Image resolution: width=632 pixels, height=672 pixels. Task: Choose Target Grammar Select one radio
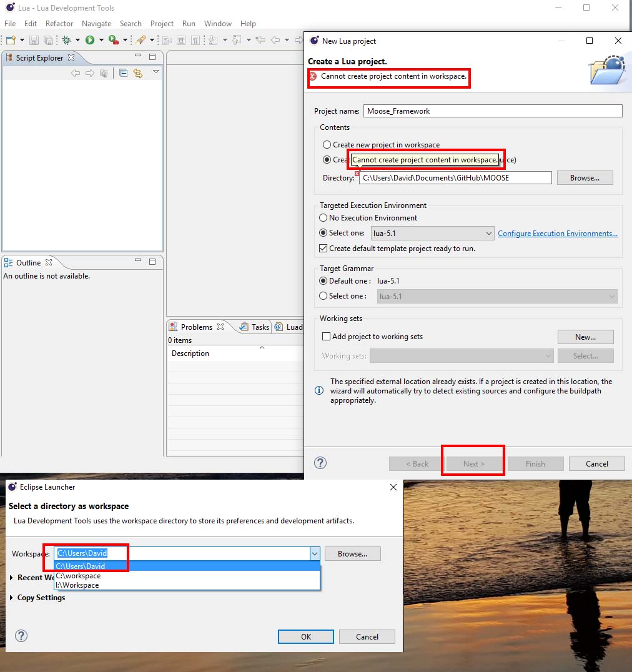point(323,296)
